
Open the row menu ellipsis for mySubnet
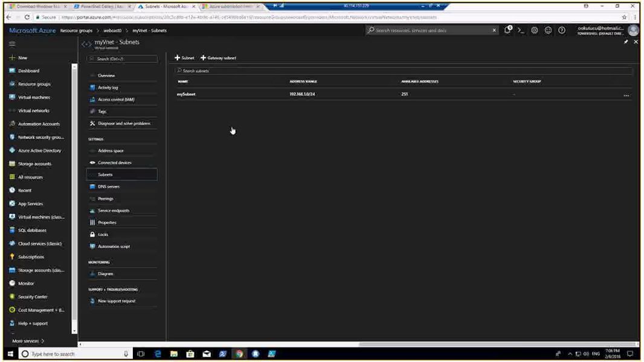pyautogui.click(x=626, y=95)
